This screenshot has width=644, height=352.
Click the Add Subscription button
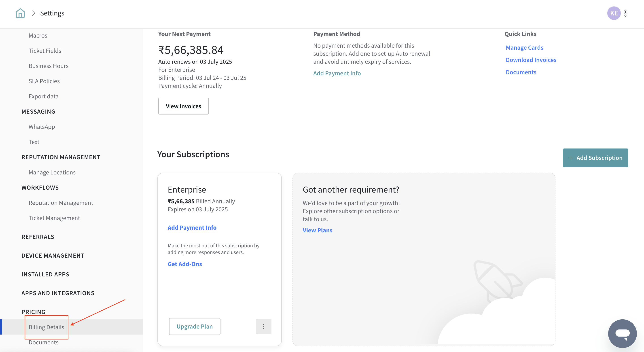point(595,158)
